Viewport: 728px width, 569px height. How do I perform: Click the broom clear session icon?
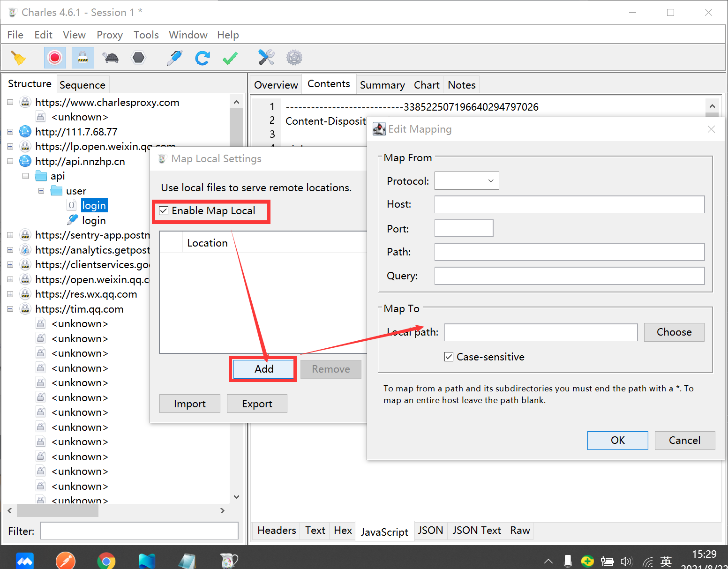click(x=18, y=58)
